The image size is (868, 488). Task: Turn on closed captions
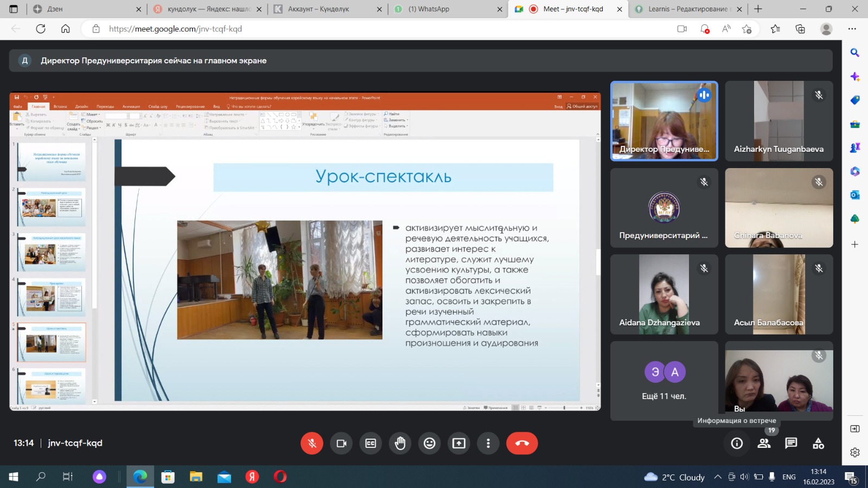tap(371, 443)
